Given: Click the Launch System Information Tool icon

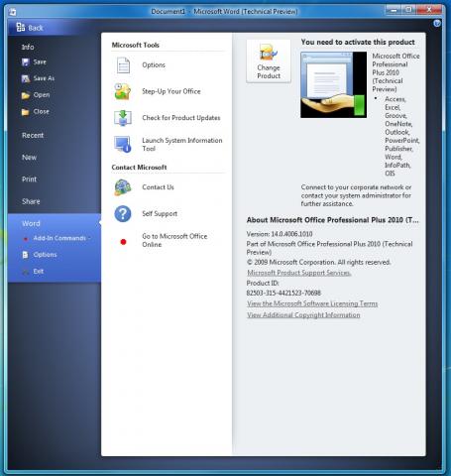Looking at the screenshot, I should point(123,145).
